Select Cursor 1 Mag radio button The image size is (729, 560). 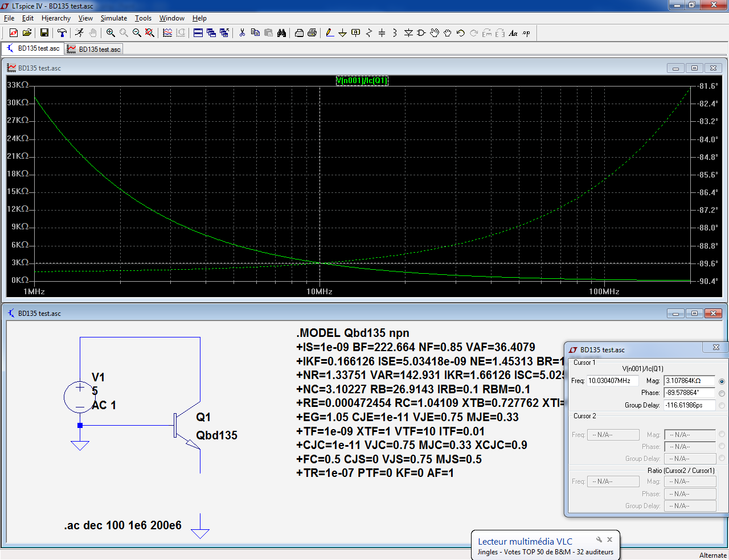pos(722,381)
